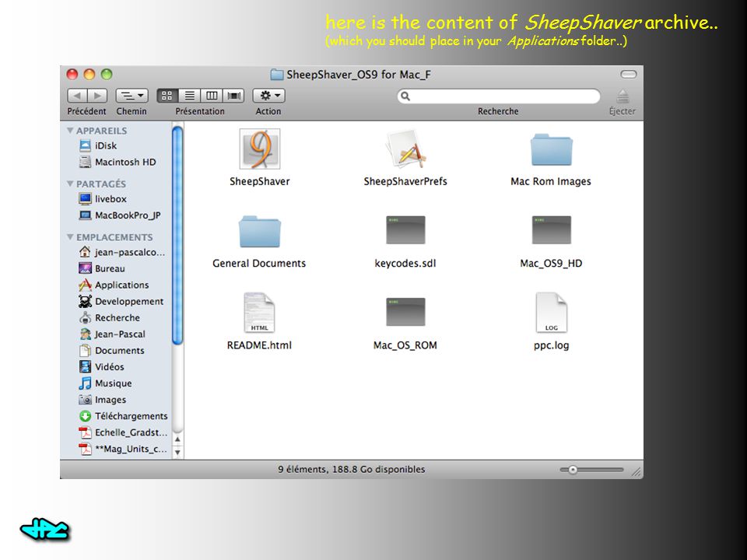Go back with the Précédent left arrow

(x=77, y=96)
